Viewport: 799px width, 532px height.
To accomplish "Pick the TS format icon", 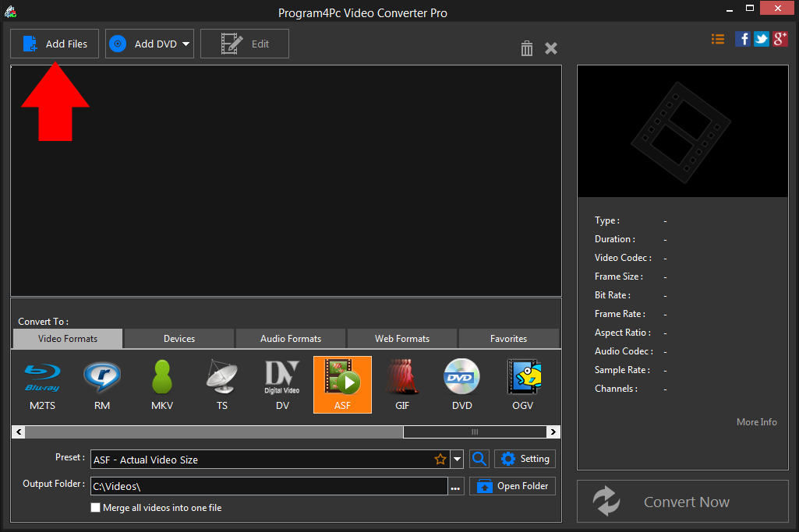I will tap(221, 384).
